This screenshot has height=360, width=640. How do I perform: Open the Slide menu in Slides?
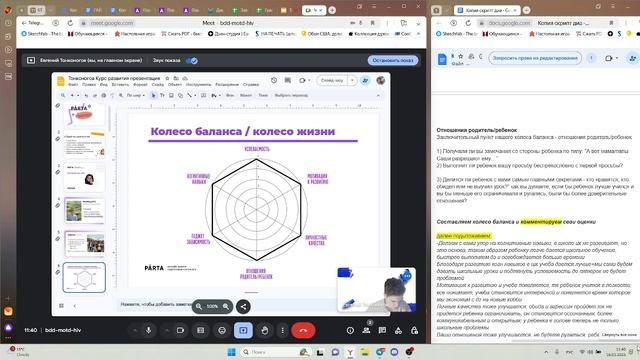click(x=158, y=84)
